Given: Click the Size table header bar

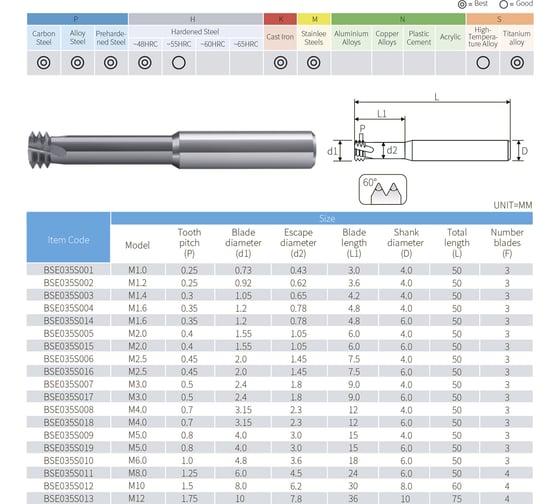Looking at the screenshot, I should click(x=322, y=218).
